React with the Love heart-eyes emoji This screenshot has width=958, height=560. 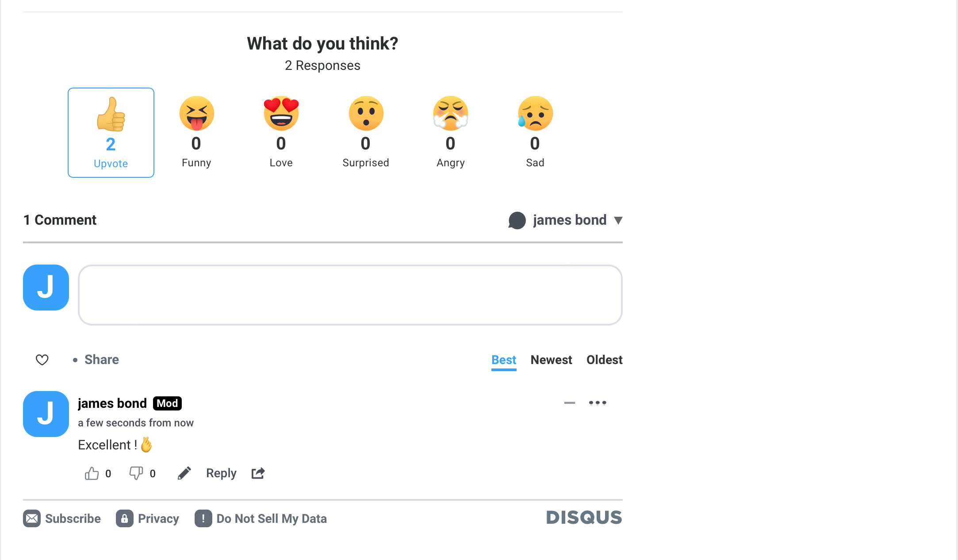pos(281,114)
